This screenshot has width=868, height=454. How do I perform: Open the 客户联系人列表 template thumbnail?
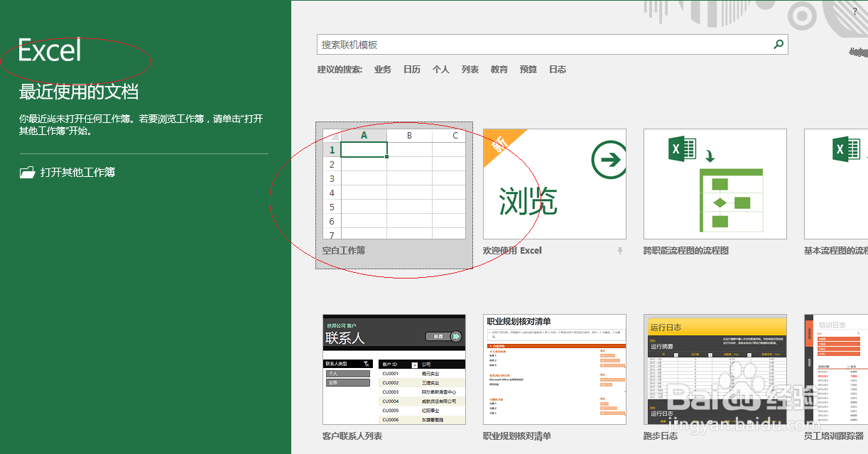[x=394, y=369]
